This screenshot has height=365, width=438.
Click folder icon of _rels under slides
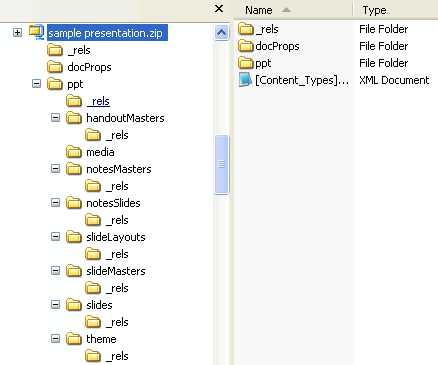pyautogui.click(x=93, y=322)
